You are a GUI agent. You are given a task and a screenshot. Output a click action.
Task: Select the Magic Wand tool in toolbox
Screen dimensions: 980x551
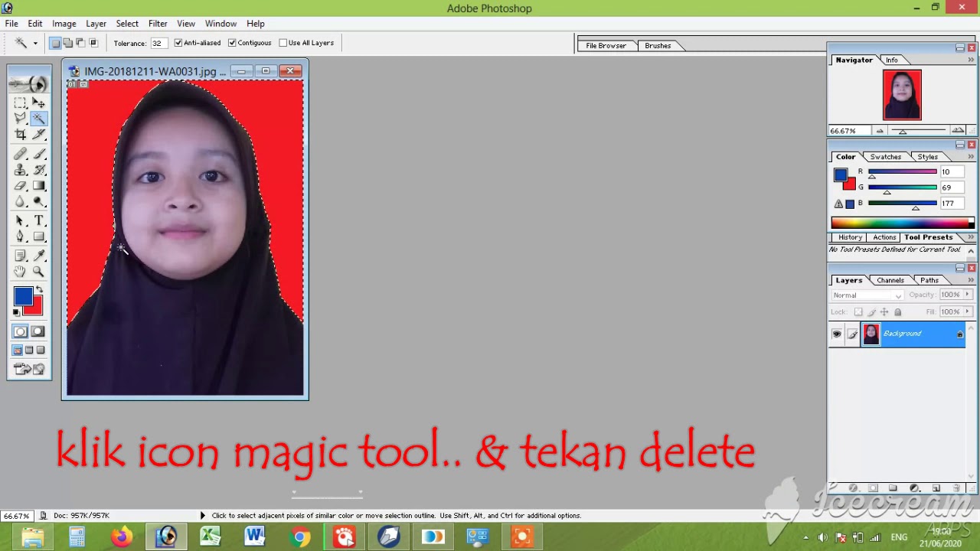point(38,119)
